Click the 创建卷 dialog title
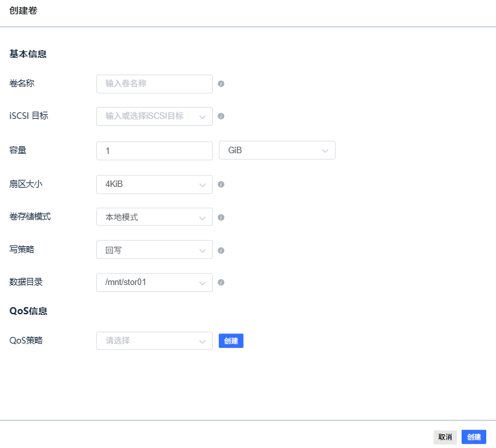 pos(23,10)
